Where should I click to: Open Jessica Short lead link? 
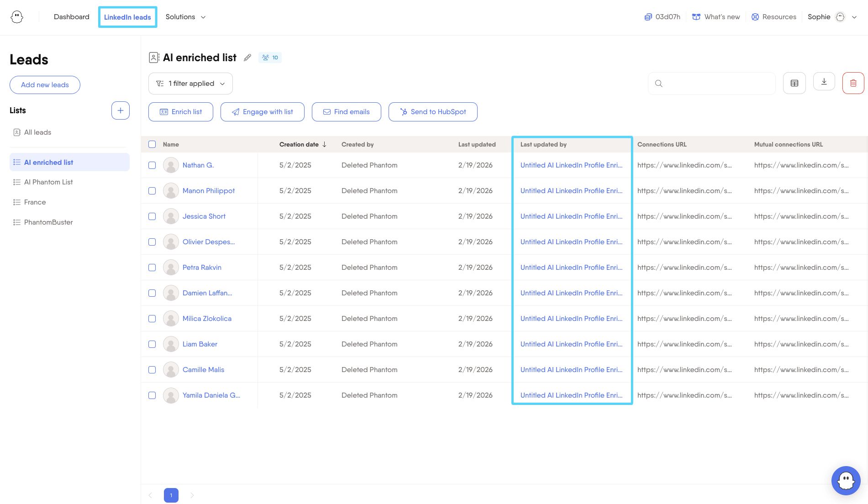(204, 216)
